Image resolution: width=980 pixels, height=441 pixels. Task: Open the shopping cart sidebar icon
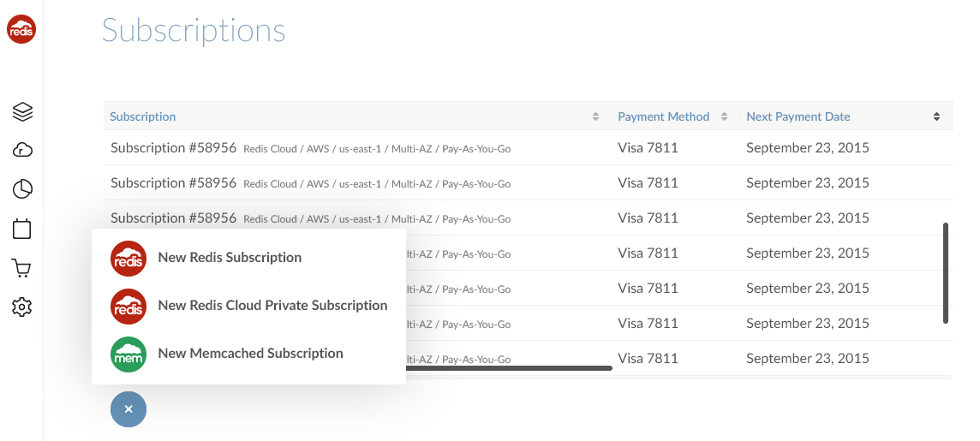[21, 268]
